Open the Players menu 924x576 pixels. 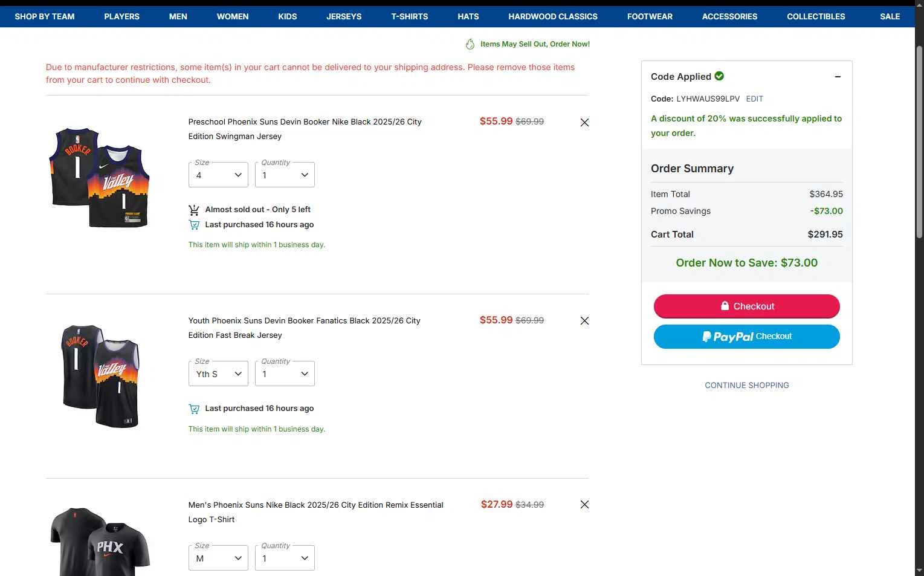pyautogui.click(x=121, y=16)
